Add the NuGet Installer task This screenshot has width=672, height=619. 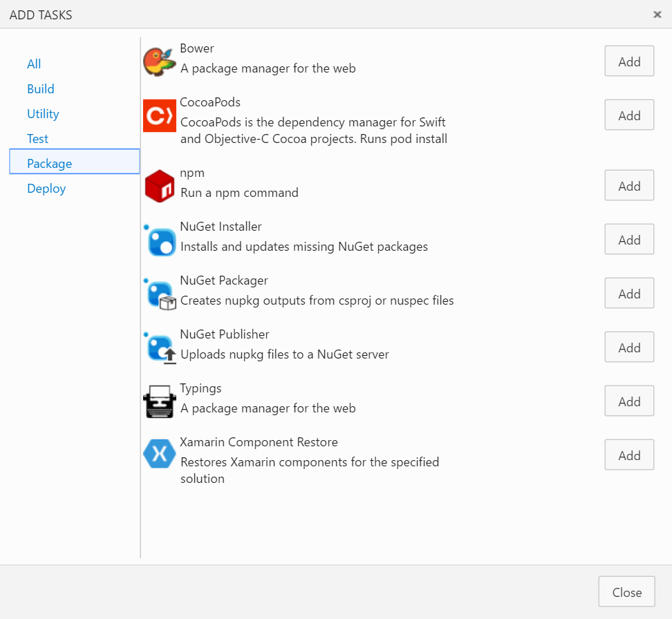point(629,239)
